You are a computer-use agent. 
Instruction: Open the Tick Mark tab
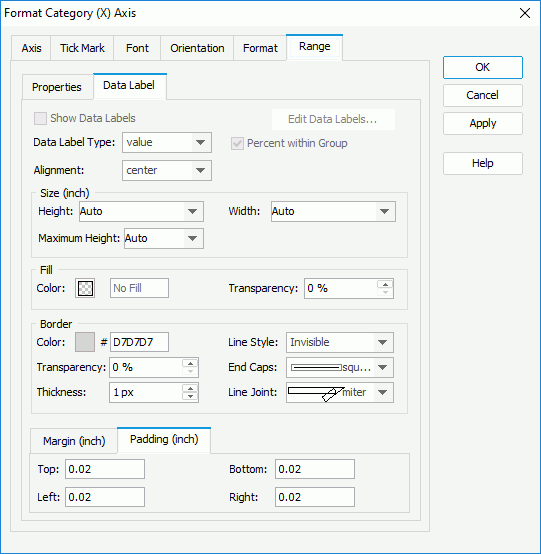tap(82, 48)
